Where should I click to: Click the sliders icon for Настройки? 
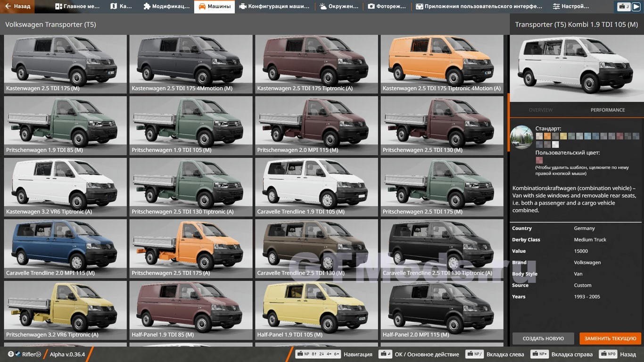tap(556, 7)
